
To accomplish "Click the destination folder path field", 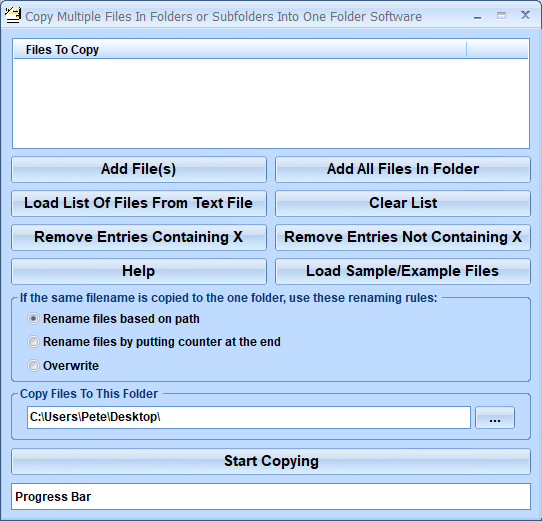I will click(249, 417).
